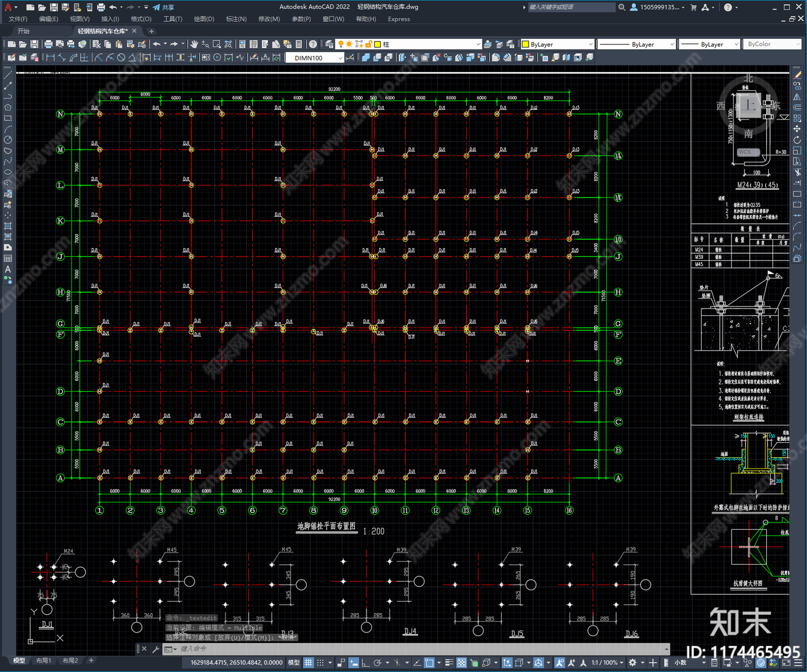Open the ByLayer lineweight dropdown

709,44
